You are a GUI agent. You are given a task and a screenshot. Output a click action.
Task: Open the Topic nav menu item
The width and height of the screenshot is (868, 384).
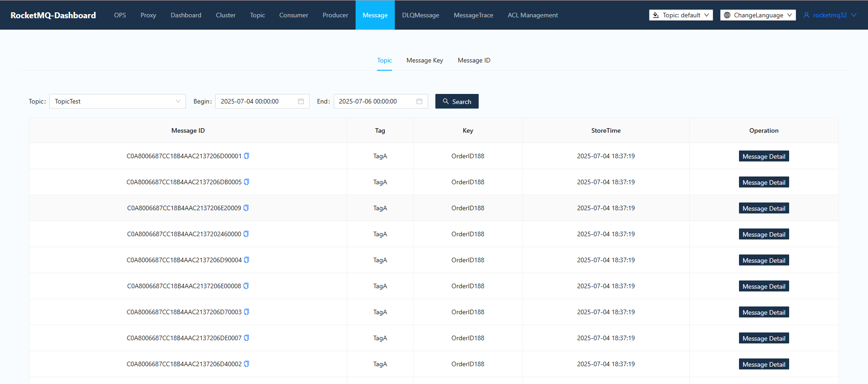click(258, 15)
